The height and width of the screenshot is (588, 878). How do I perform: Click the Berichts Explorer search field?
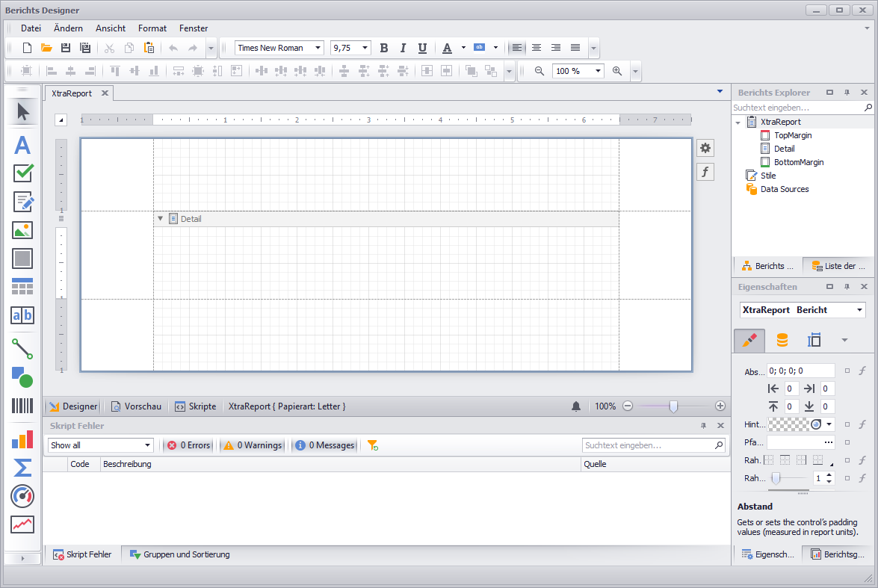(797, 108)
